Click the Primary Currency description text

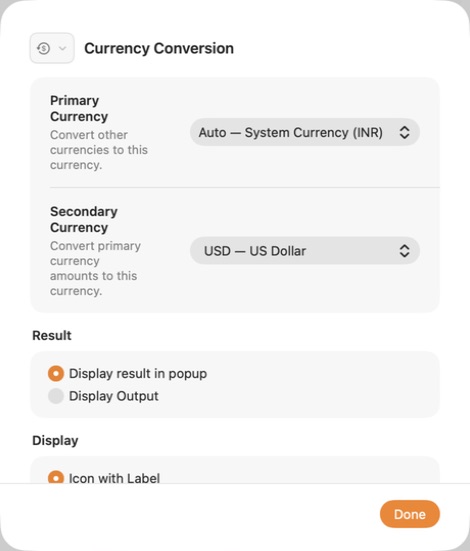tap(99, 150)
